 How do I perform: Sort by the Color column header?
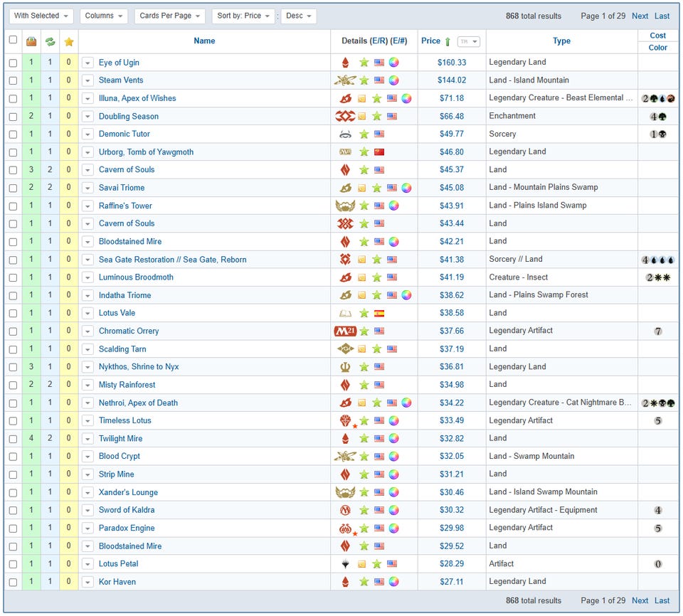click(657, 48)
